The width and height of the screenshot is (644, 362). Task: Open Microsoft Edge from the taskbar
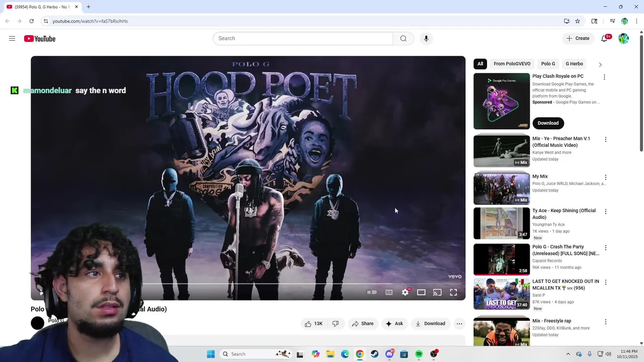(345, 354)
